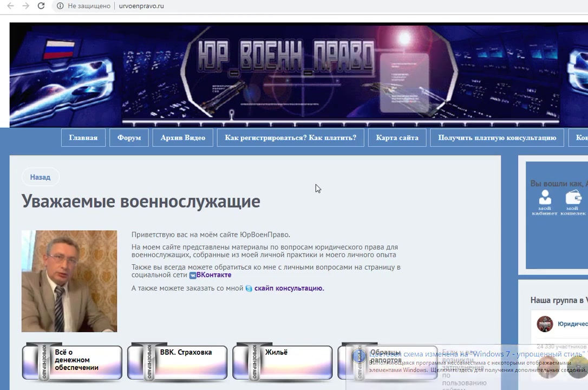Click the VK group avatar icon
The height and width of the screenshot is (390, 588).
click(x=545, y=324)
